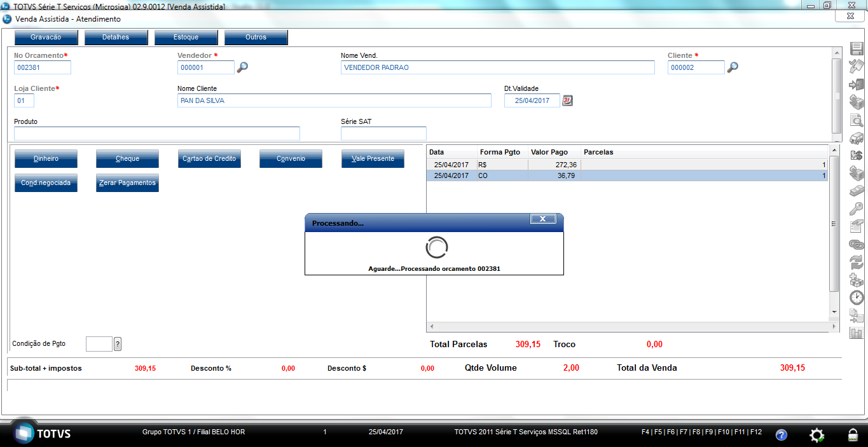
Task: Open settings gear in bottom bar
Action: click(816, 435)
